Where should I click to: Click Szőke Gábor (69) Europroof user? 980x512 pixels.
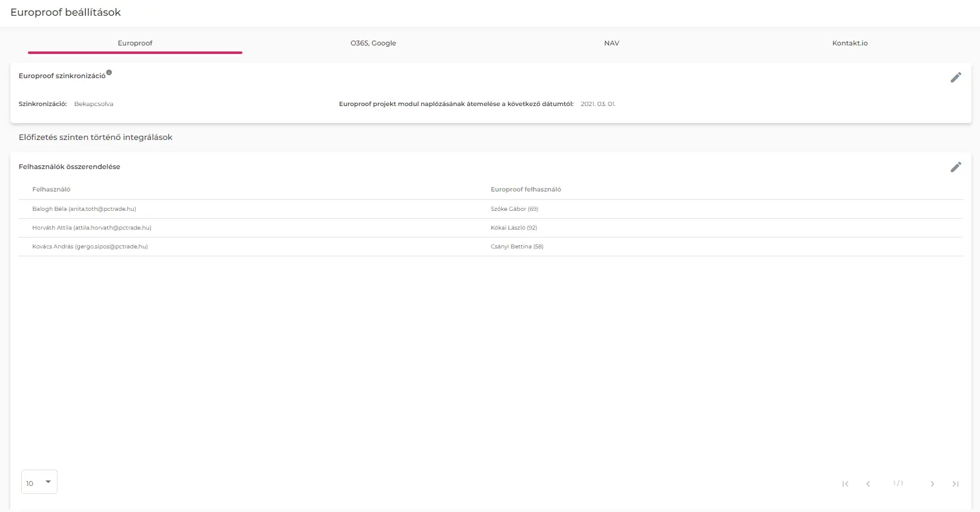tap(514, 209)
